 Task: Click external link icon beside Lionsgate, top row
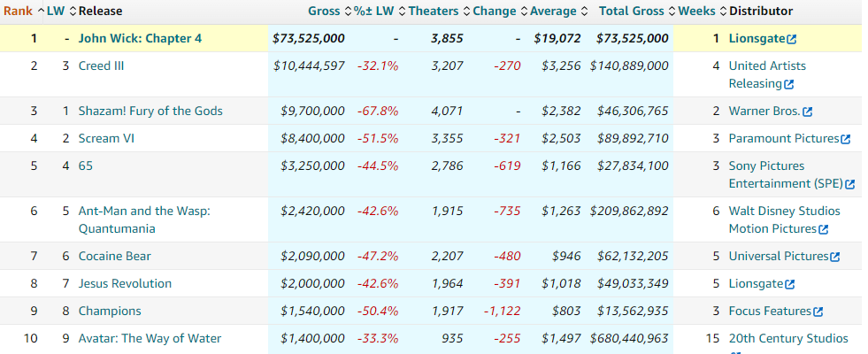pos(791,39)
